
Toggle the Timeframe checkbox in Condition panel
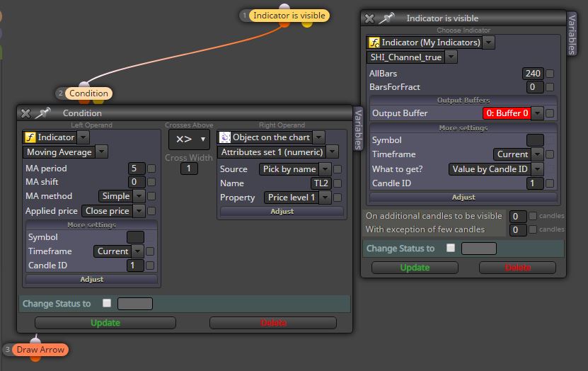point(150,251)
